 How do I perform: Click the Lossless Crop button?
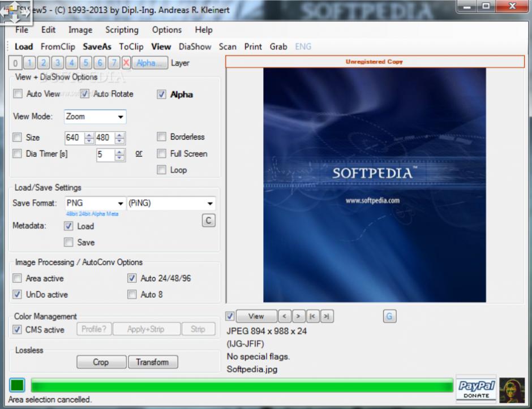[101, 362]
